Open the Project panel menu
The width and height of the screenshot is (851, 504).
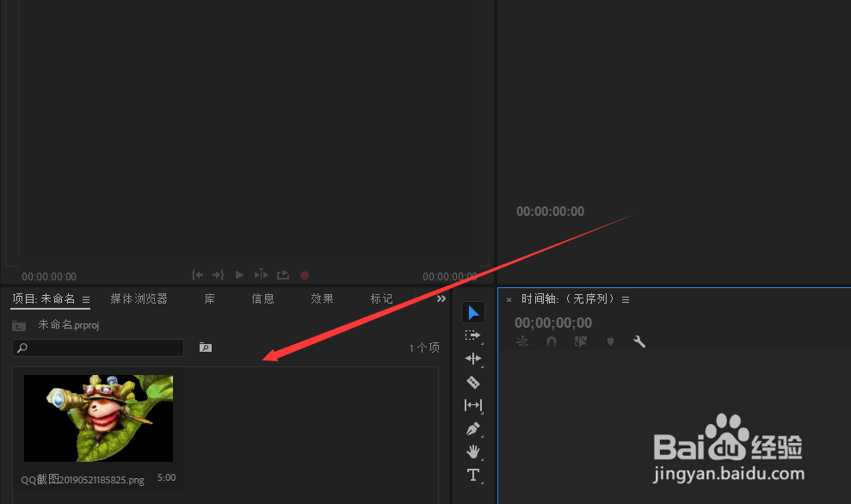86,299
